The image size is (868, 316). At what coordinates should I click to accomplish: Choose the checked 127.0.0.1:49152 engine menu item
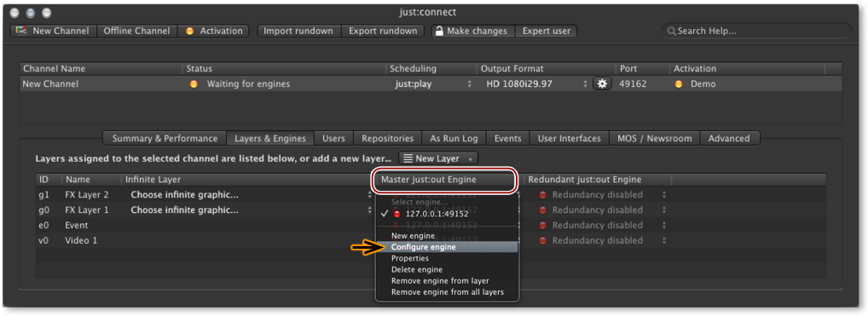447,214
